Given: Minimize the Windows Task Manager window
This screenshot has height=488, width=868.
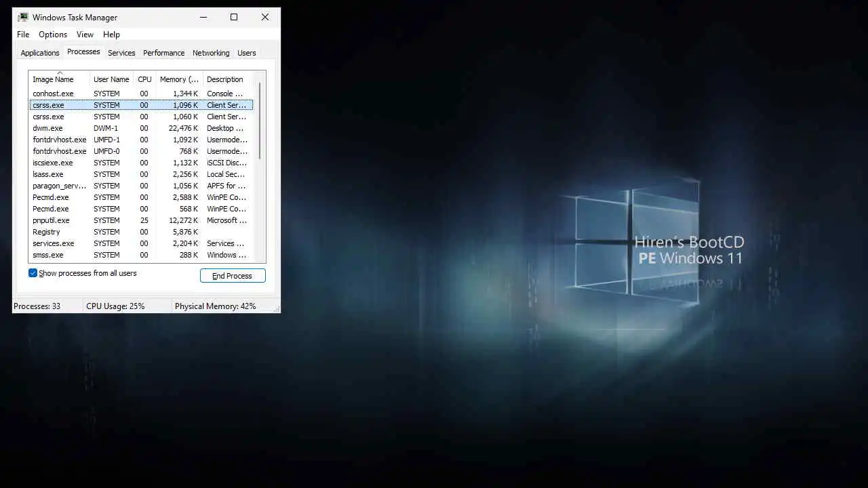Looking at the screenshot, I should point(203,17).
